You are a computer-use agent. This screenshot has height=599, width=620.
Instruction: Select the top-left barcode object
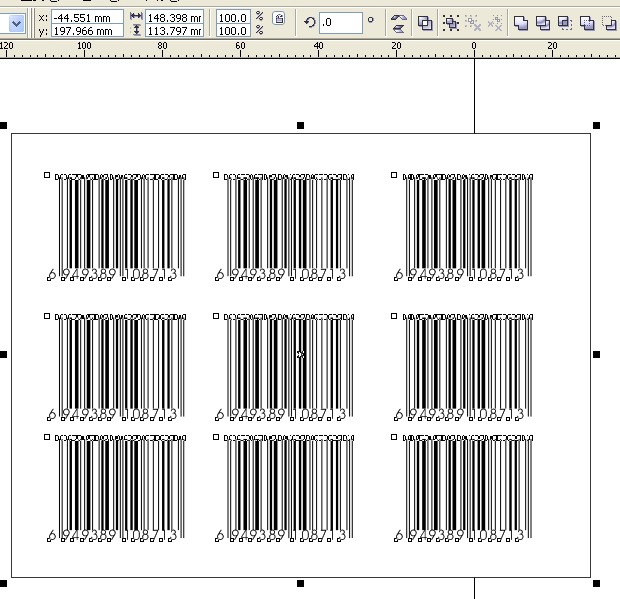pyautogui.click(x=117, y=226)
